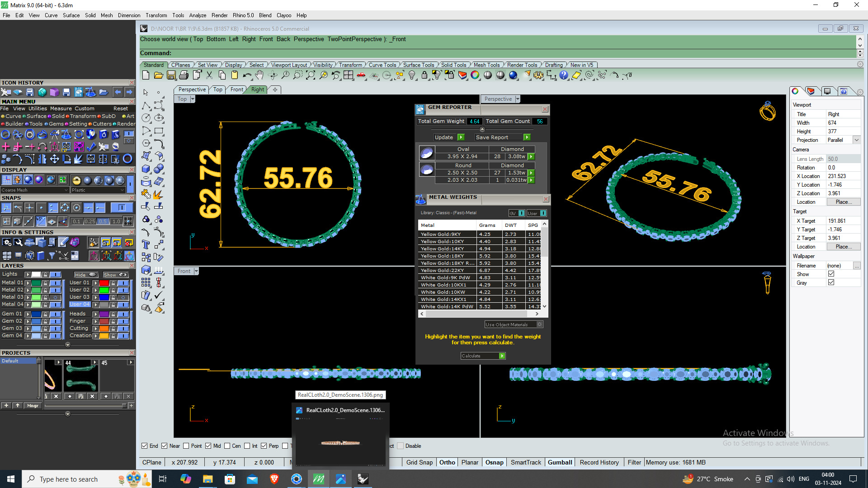Open the Analyze menu
This screenshot has height=488, width=868.
click(x=198, y=15)
